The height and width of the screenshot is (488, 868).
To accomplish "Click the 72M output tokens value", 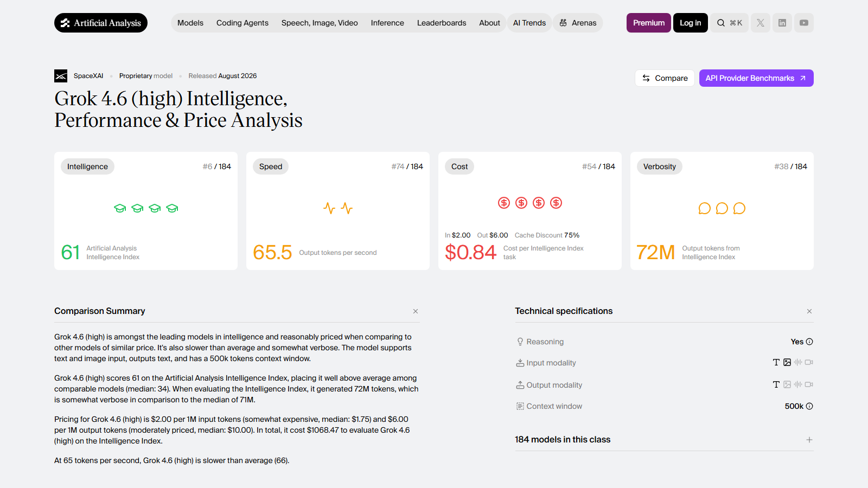I will [656, 252].
